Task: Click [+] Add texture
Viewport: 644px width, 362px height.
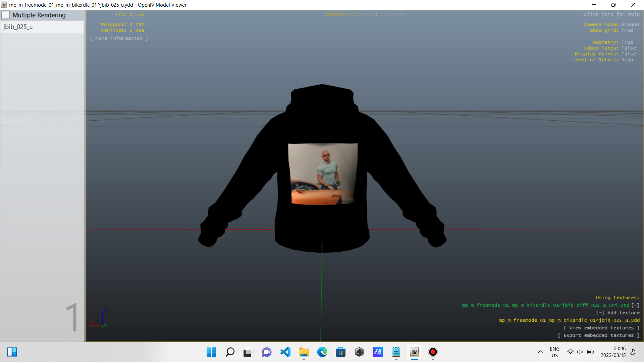Action: pos(618,313)
